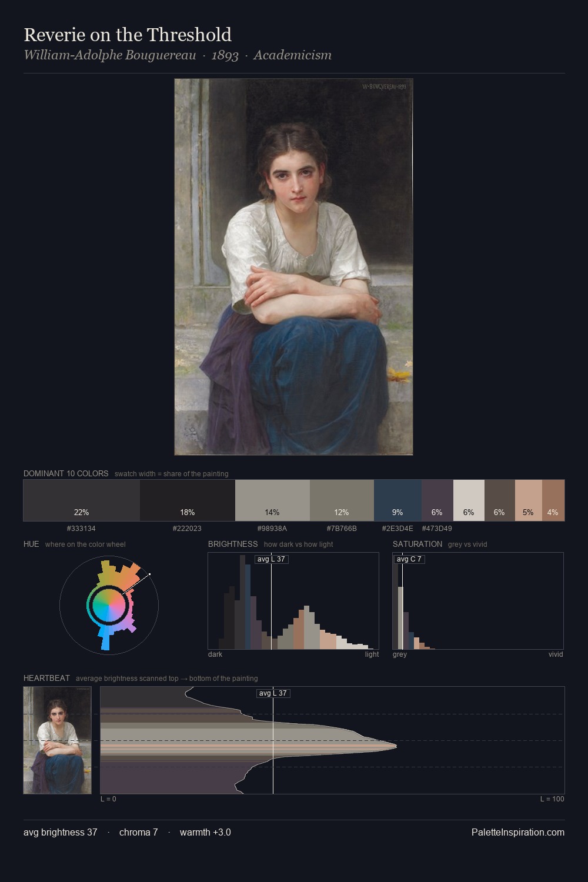Click the title Reverie on the Threshold
This screenshot has width=588, height=882.
click(128, 35)
